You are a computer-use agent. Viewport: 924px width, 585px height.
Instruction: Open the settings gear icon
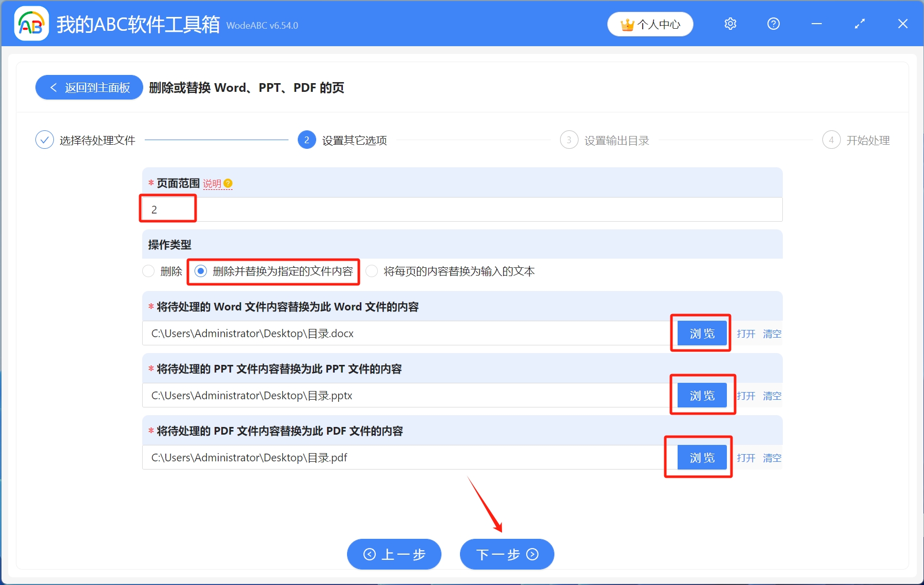pyautogui.click(x=729, y=24)
